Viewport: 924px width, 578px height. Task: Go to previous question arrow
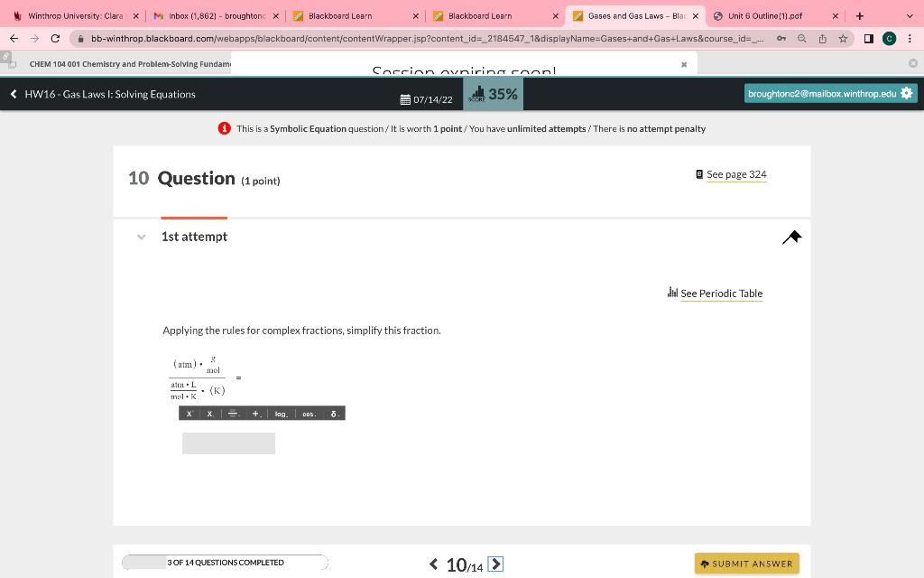coord(434,564)
